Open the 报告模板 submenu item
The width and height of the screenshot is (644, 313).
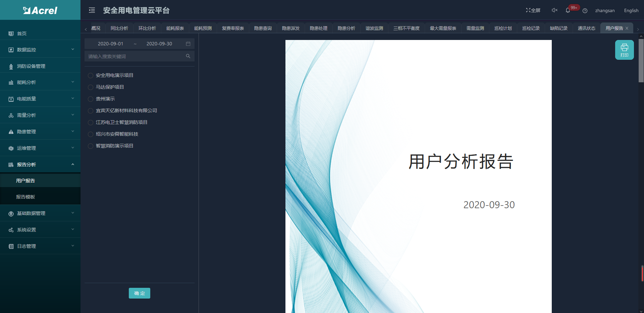25,197
